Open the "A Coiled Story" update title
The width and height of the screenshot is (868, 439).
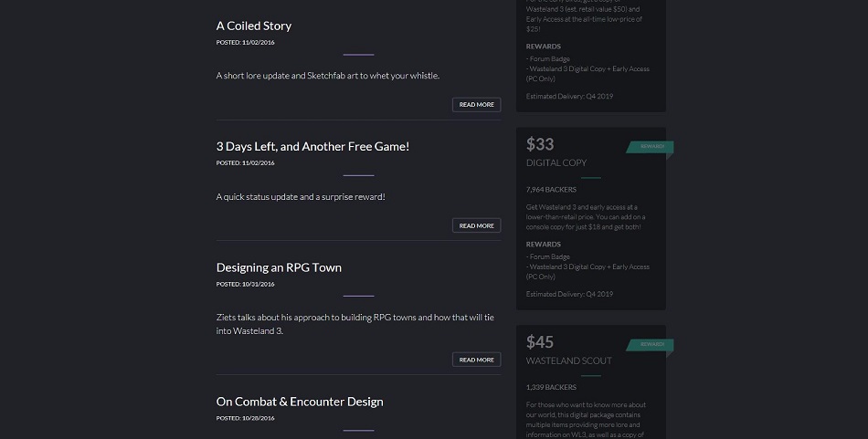pos(254,26)
